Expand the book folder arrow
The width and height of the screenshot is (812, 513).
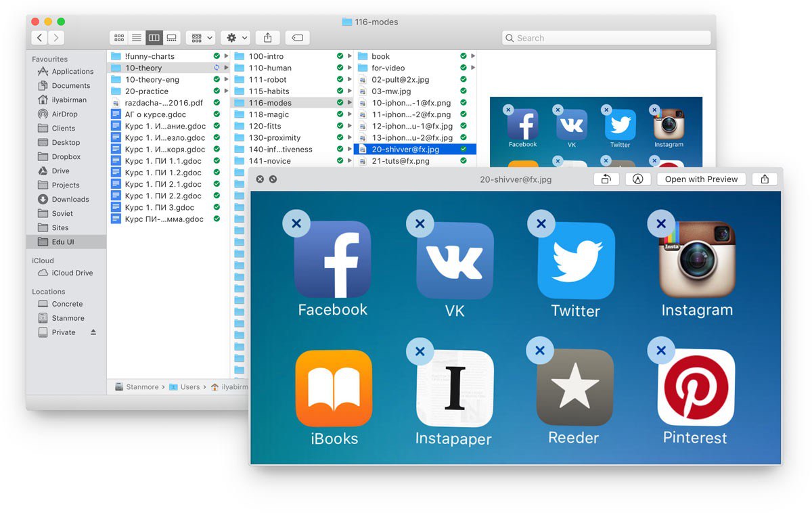click(473, 56)
